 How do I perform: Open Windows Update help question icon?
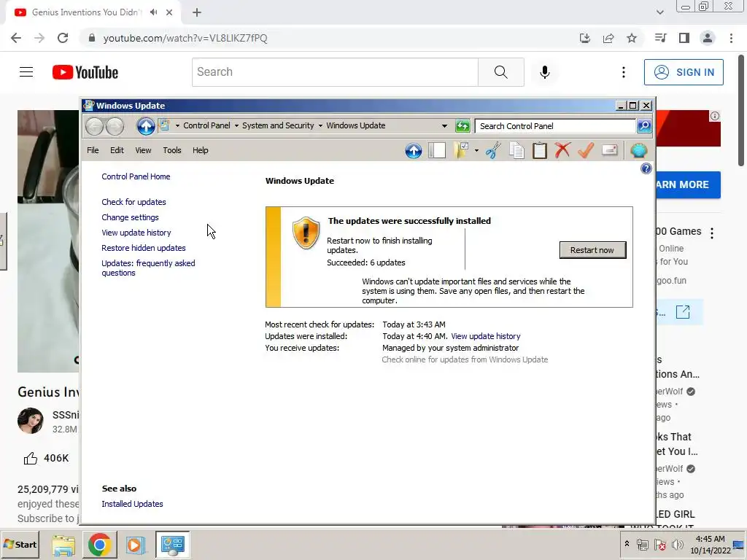[646, 168]
